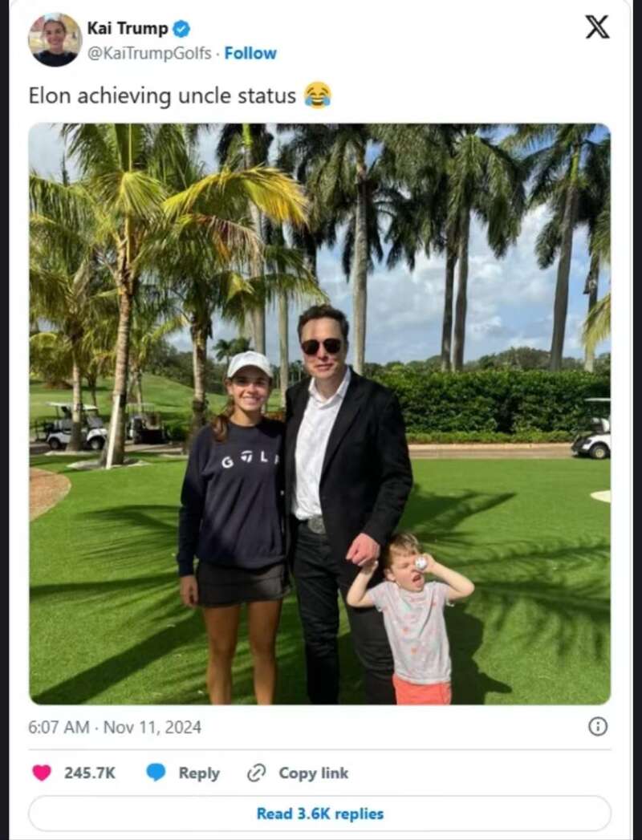Screen dimensions: 642x840
Task: Click the toddler holding golf ball
Action: click(412, 619)
